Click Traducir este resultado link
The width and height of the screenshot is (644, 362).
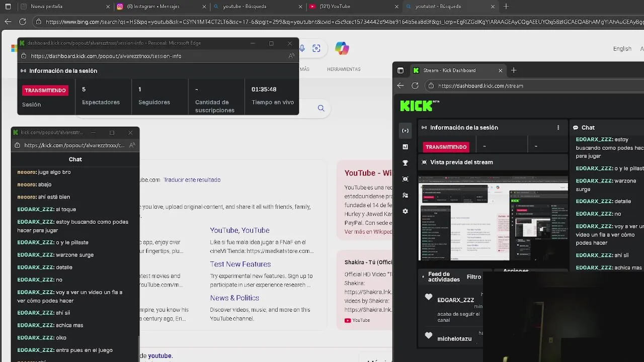pos(192,180)
